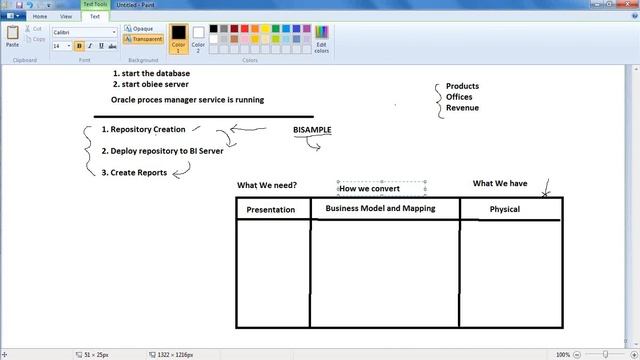Click the 100% zoom level in status bar
Viewport: 640px width, 360px height.
tap(563, 355)
